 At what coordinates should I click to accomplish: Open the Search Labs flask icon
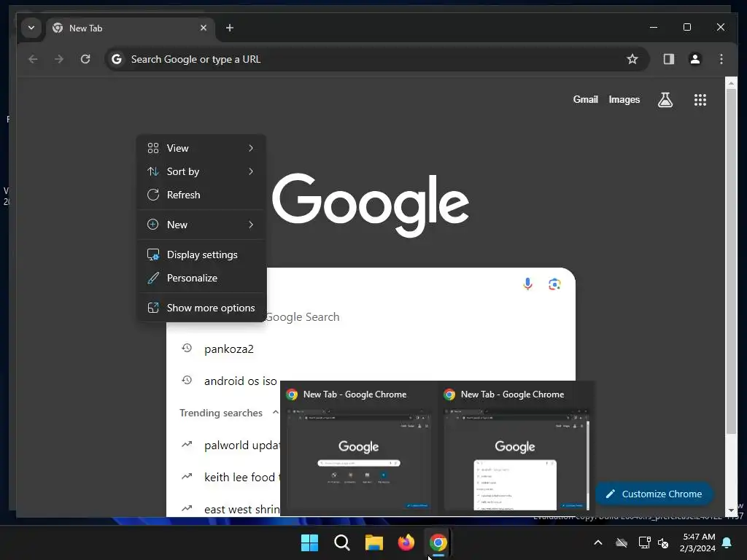tap(665, 99)
